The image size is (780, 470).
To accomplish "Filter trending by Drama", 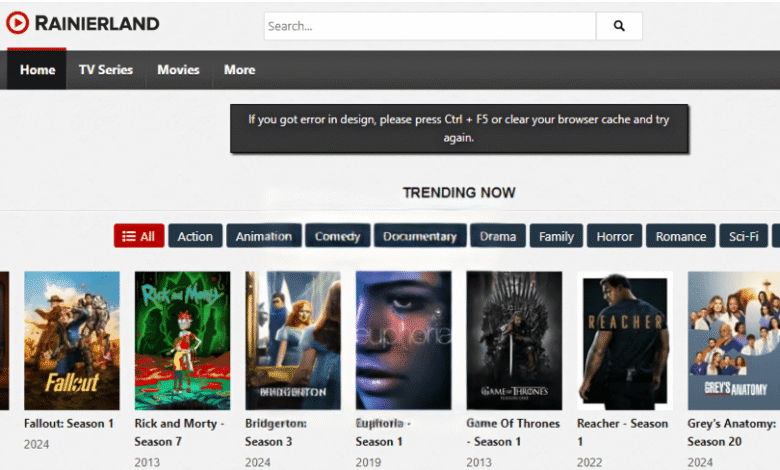I will click(x=498, y=236).
